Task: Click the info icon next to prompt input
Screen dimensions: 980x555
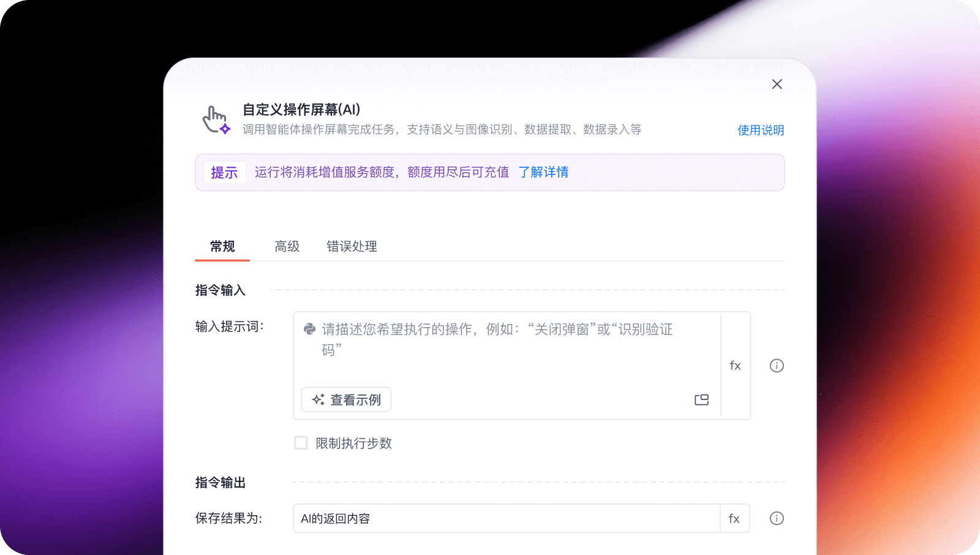Action: pos(776,366)
